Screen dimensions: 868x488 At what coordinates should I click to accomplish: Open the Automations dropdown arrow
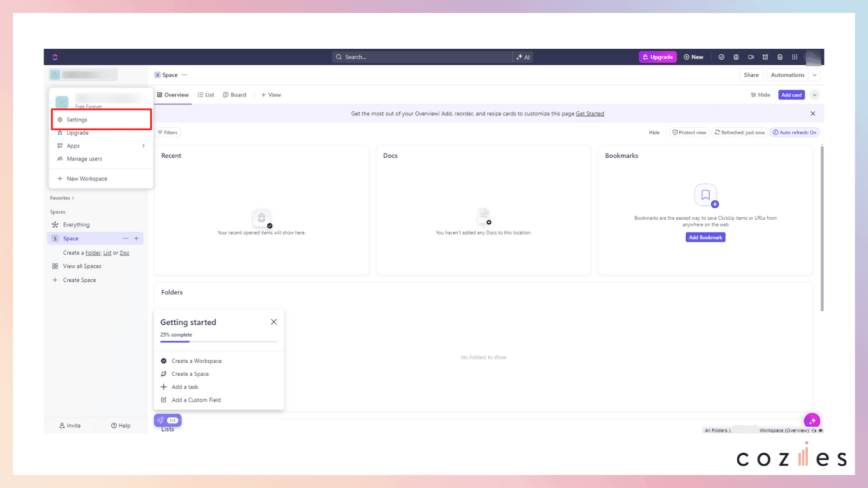tap(815, 75)
